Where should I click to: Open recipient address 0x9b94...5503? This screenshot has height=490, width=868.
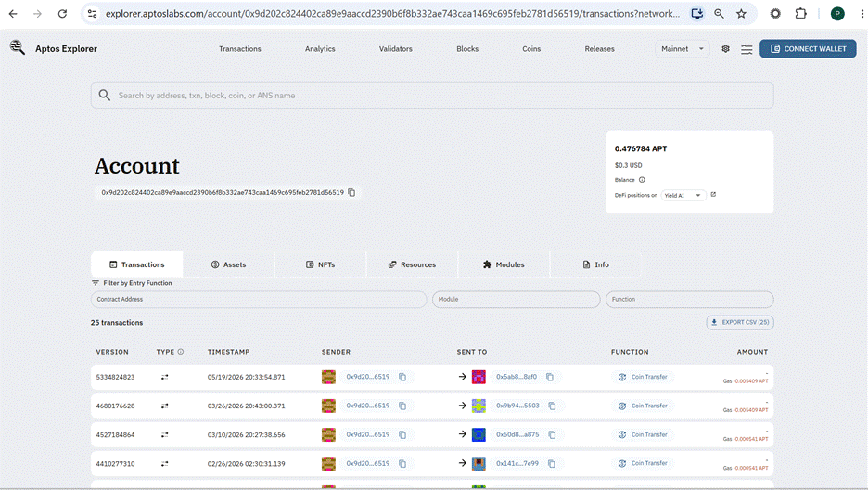(517, 406)
